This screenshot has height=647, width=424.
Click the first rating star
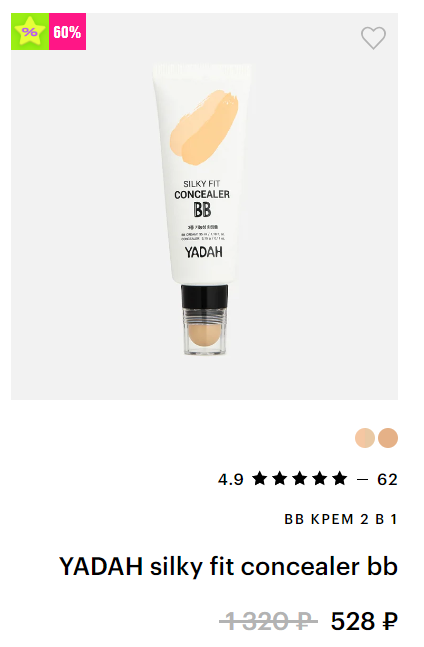(x=259, y=479)
